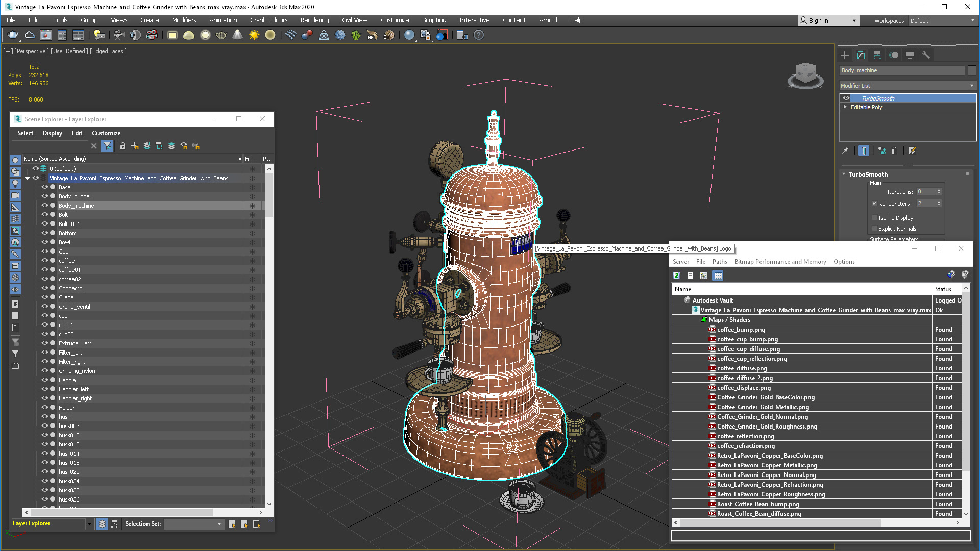The height and width of the screenshot is (551, 980).
Task: Click the Layer Explorer search input field
Action: click(50, 146)
